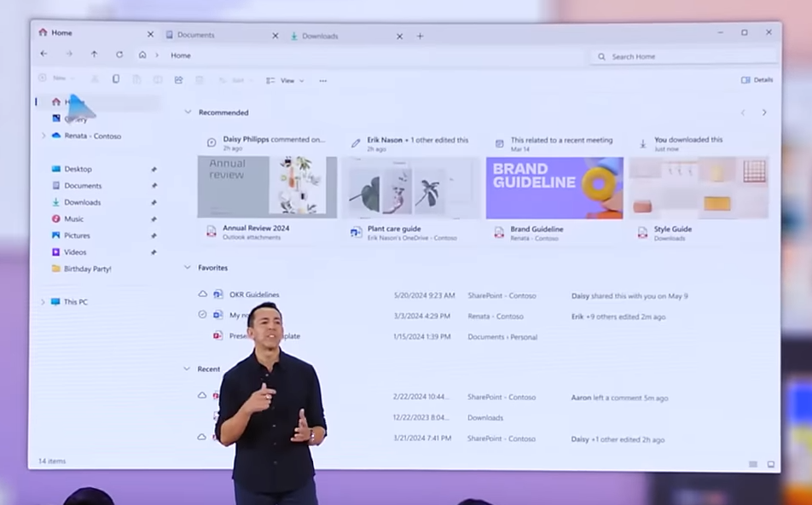Viewport: 812px width, 505px height.
Task: Click '14 items' status text
Action: tap(52, 461)
